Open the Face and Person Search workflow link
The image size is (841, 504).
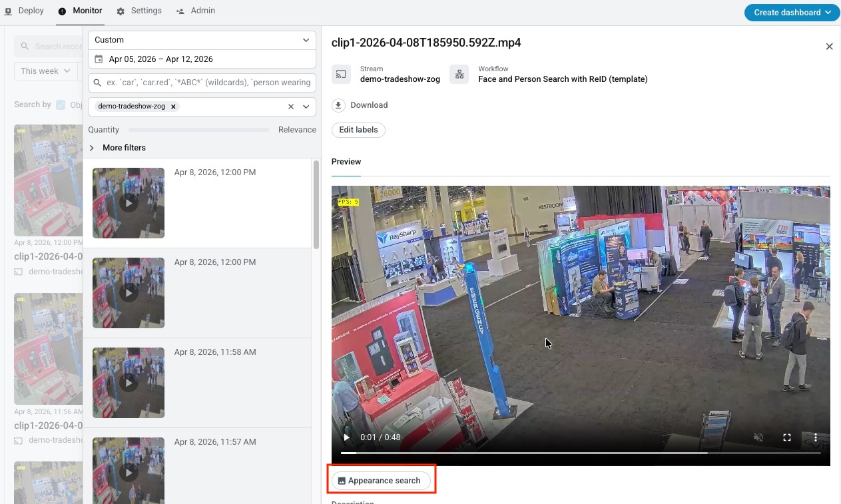(563, 79)
